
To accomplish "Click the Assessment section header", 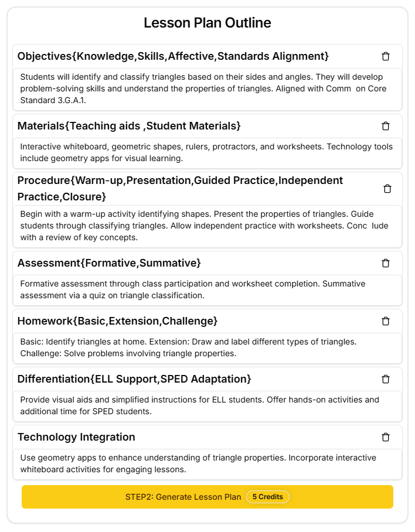I will coord(110,262).
